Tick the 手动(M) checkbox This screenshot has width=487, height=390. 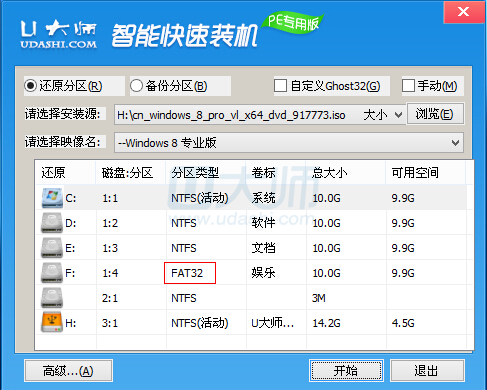tap(408, 86)
